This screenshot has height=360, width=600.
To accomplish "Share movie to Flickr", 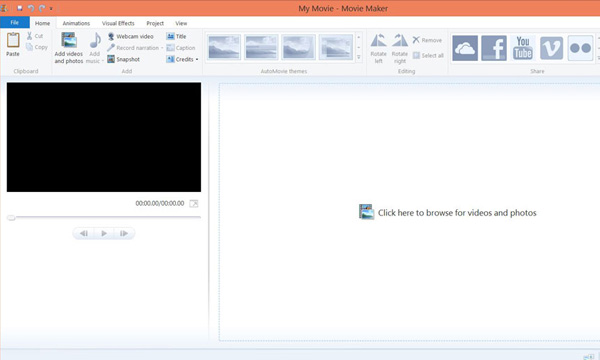I will point(580,48).
